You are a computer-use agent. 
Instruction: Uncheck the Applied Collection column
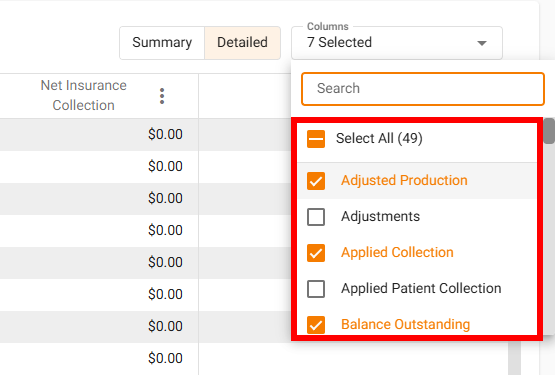(x=316, y=253)
